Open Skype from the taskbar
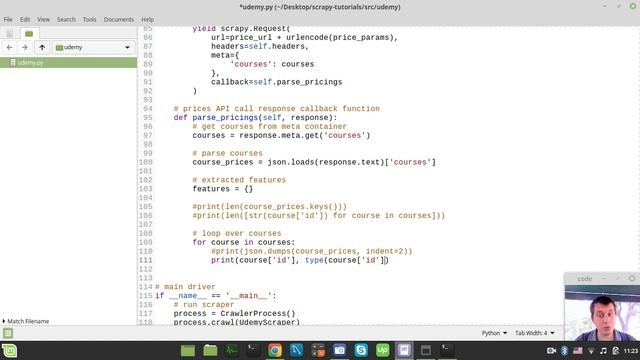Screen dimensions: 640x360 (361, 351)
